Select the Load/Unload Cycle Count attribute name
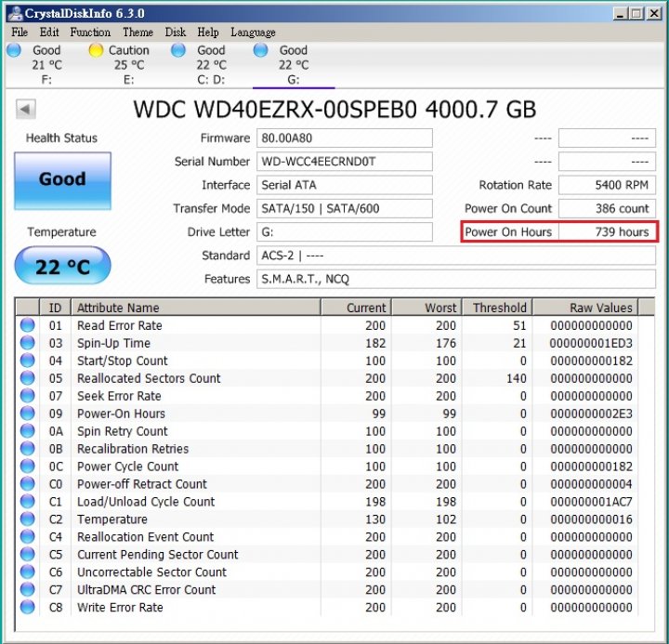The width and height of the screenshot is (669, 644). tap(146, 502)
